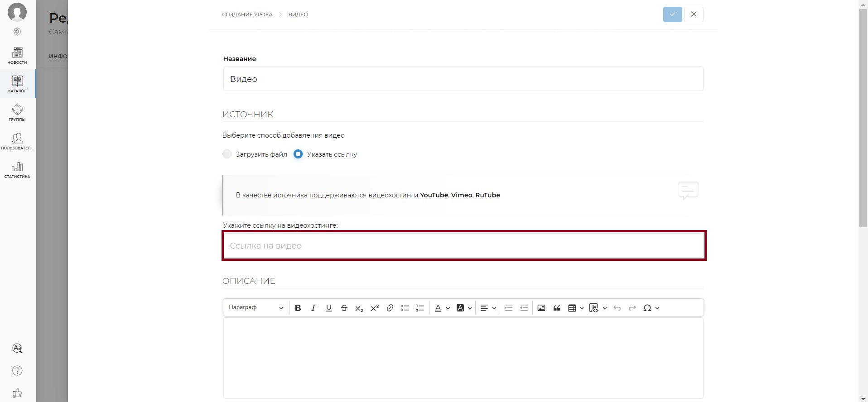Open special characters Omega dropdown
This screenshot has width=868, height=402.
point(651,308)
